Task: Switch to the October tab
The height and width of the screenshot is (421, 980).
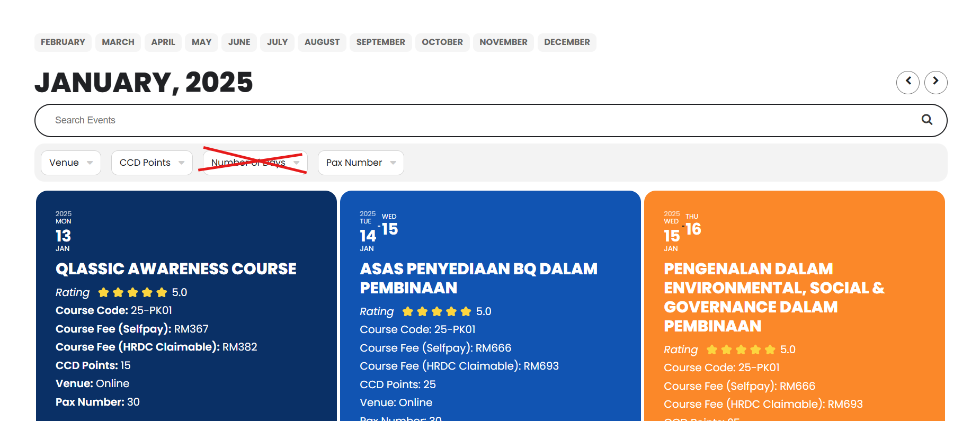Action: point(442,42)
